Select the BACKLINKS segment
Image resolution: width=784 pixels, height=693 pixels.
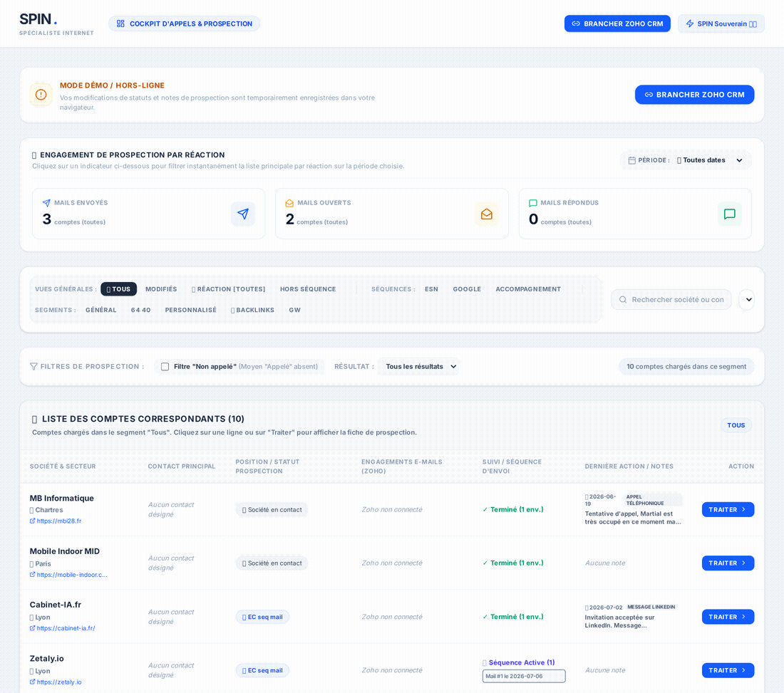(252, 310)
